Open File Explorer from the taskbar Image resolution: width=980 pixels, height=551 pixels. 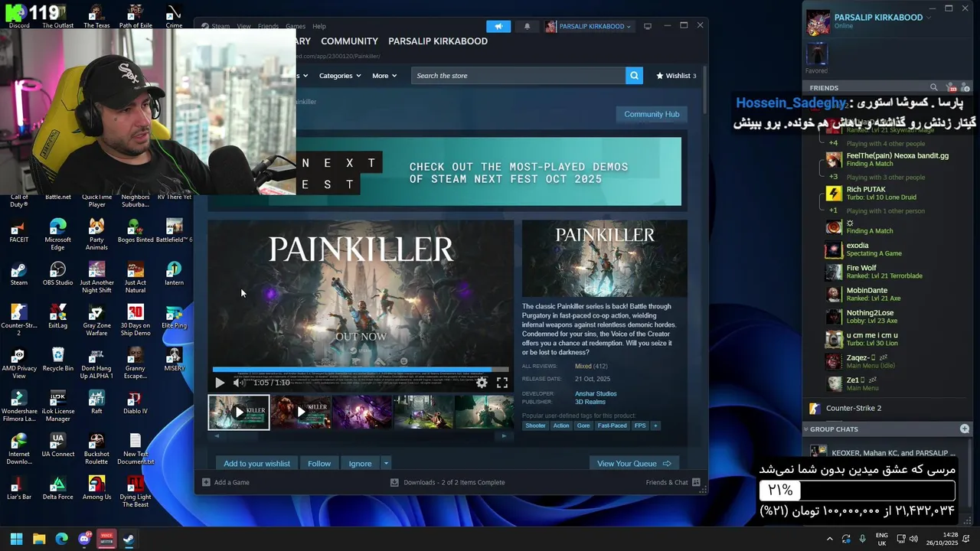pyautogui.click(x=39, y=539)
